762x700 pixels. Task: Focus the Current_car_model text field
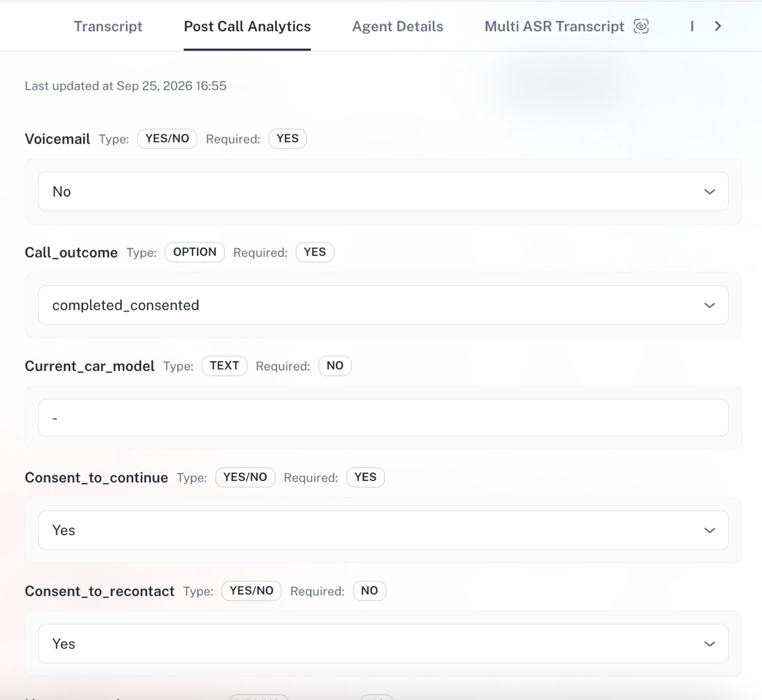[x=384, y=418]
